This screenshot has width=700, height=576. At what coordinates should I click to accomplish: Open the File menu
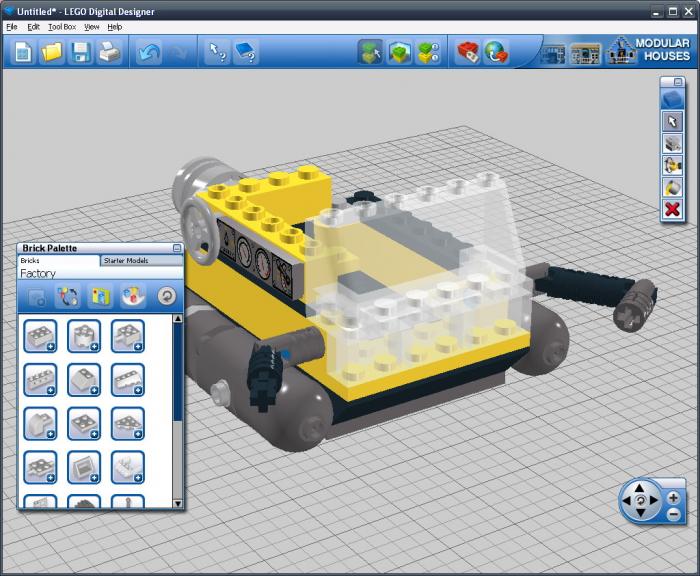click(12, 27)
